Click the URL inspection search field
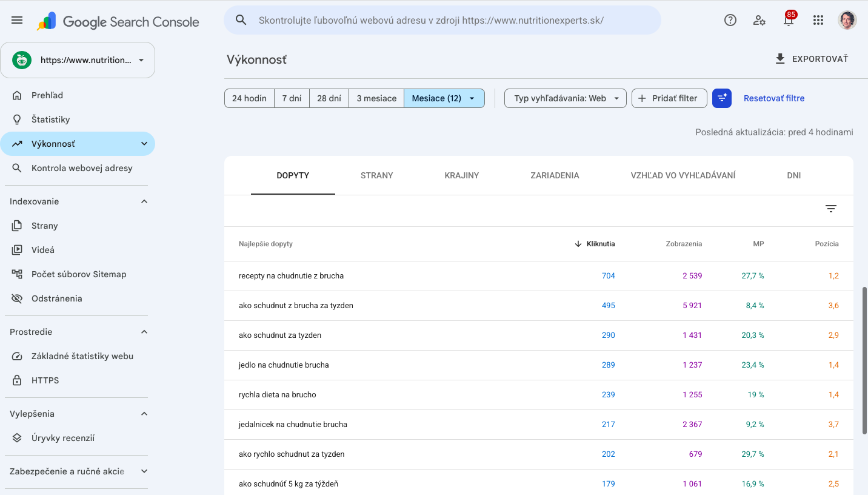868x495 pixels. [442, 20]
